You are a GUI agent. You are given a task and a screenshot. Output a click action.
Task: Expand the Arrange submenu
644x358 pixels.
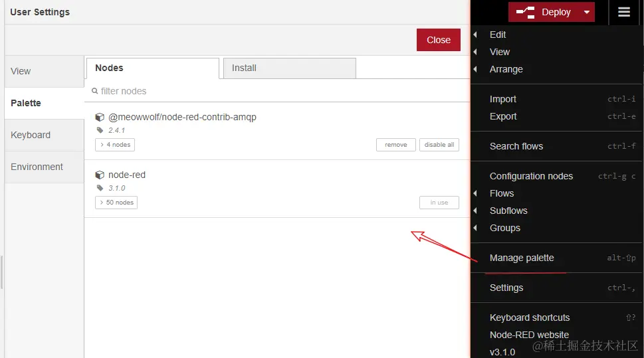click(x=556, y=69)
